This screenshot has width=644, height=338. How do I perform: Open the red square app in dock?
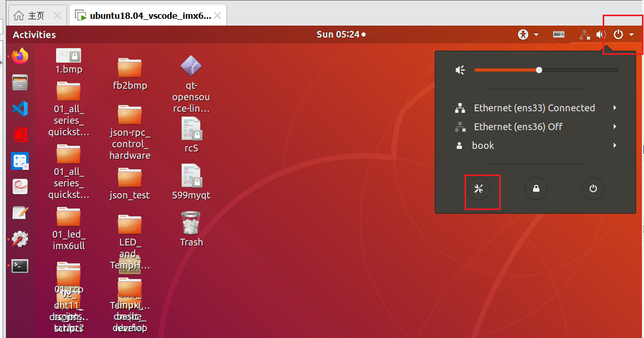20,135
